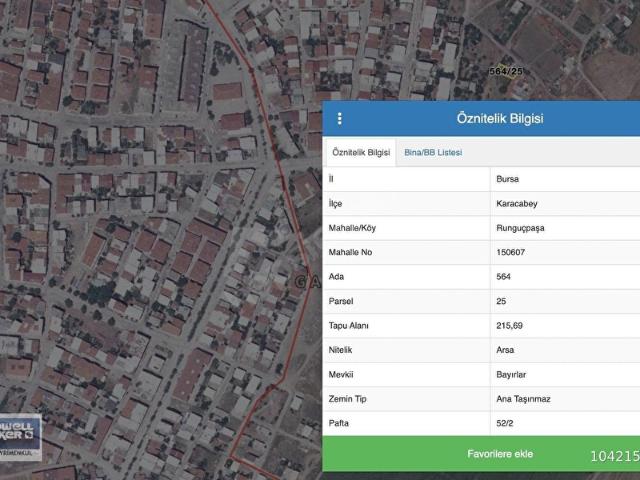
Task: Click the Parsel row label
Action: [x=342, y=301]
